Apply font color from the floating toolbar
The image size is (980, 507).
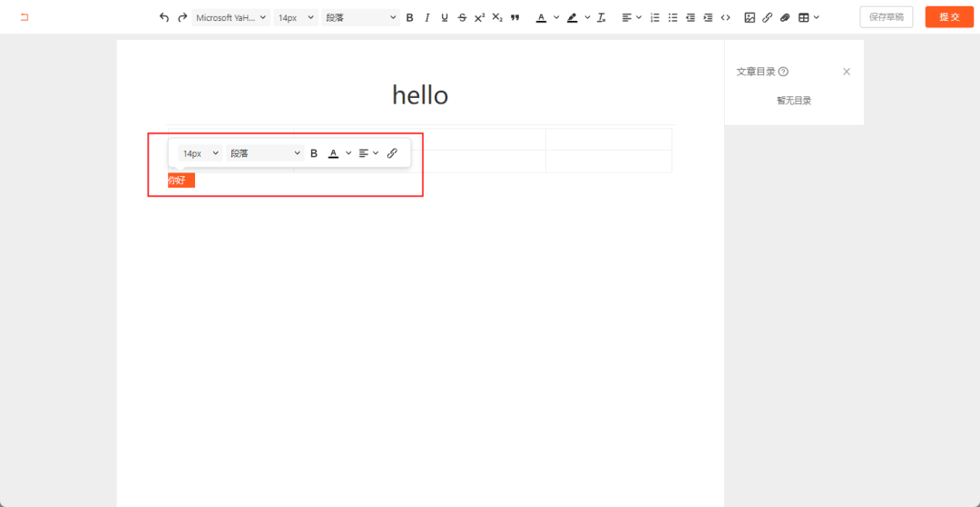pyautogui.click(x=333, y=153)
